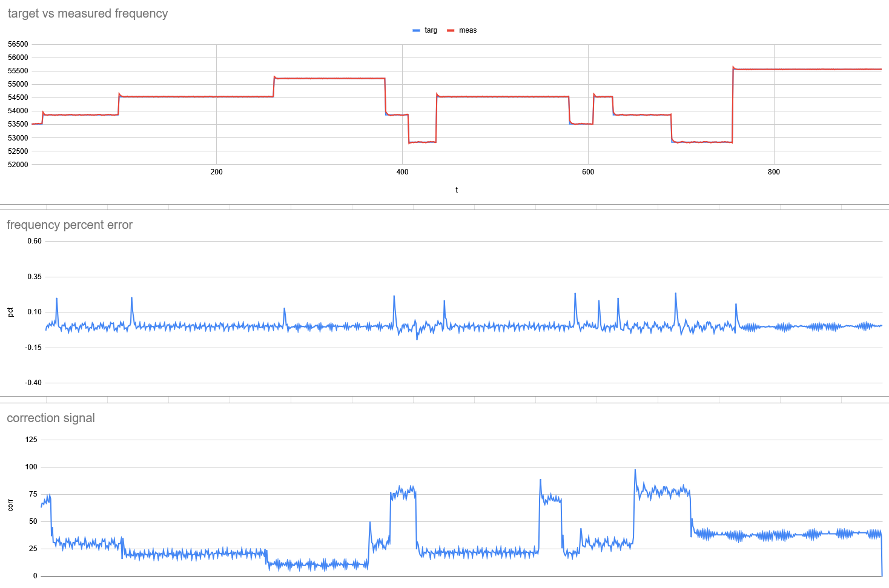
Task: Click the -0.40 percent error axis label
Action: (x=33, y=383)
